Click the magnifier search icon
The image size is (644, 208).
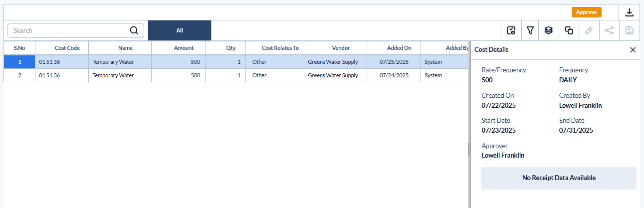(x=134, y=30)
